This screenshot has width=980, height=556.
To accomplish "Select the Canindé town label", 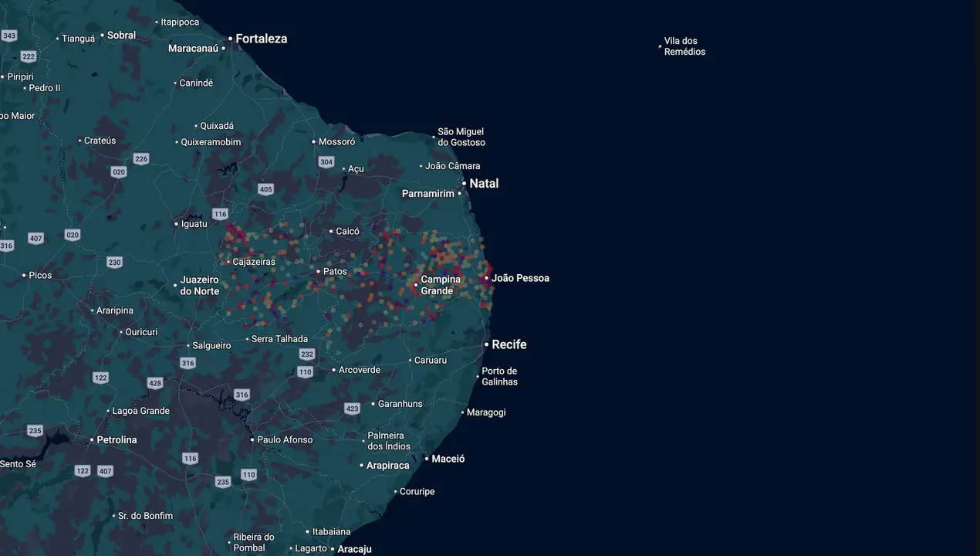I will click(196, 83).
